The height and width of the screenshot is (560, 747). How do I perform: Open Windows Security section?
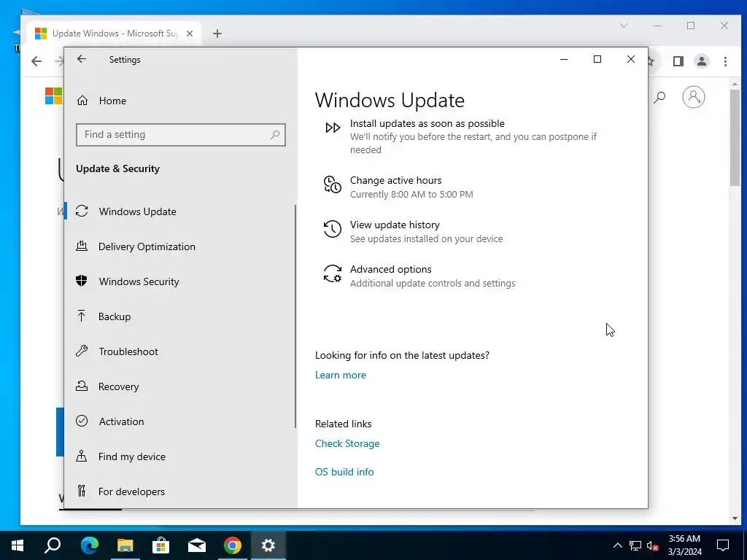pos(139,281)
